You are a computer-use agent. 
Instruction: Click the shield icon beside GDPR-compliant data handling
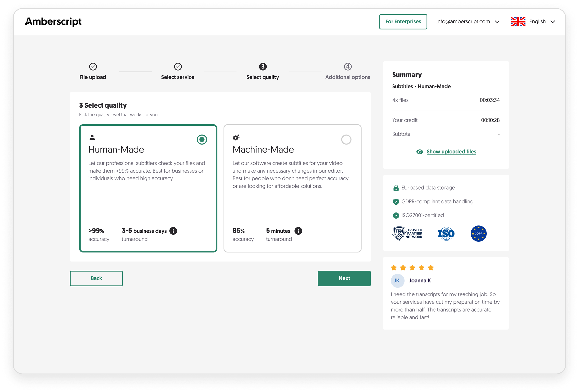[x=396, y=202]
